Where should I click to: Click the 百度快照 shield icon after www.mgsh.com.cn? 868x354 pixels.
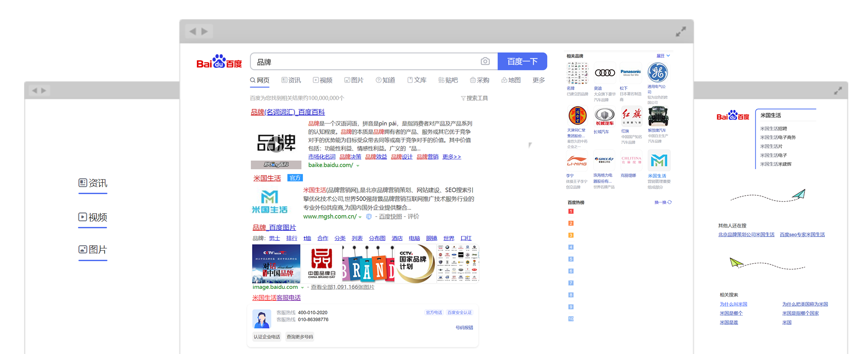click(369, 216)
